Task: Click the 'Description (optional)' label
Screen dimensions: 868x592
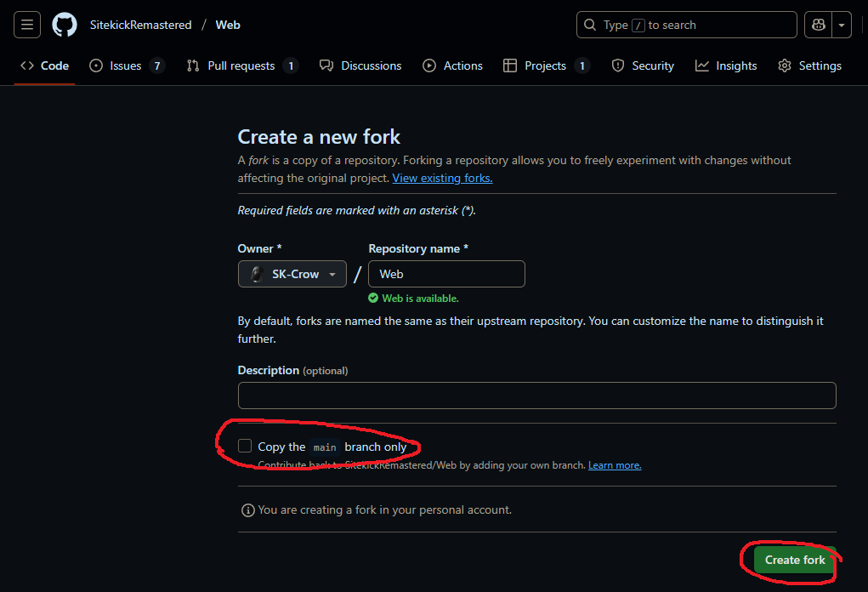Action: (292, 371)
